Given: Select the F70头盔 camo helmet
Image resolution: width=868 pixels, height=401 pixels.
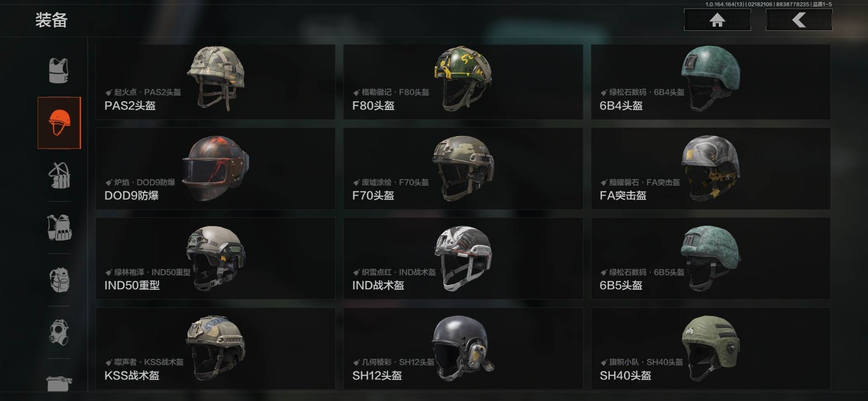Looking at the screenshot, I should coord(463,168).
